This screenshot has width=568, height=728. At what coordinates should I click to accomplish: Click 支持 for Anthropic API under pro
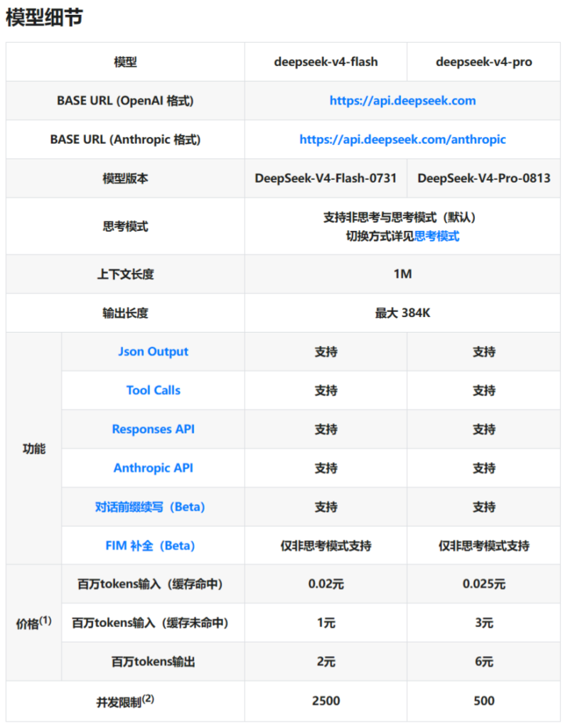pos(484,468)
